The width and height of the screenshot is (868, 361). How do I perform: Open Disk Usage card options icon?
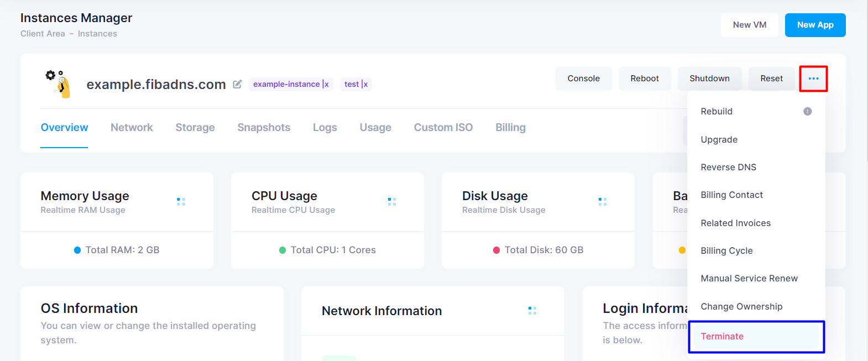coord(603,202)
